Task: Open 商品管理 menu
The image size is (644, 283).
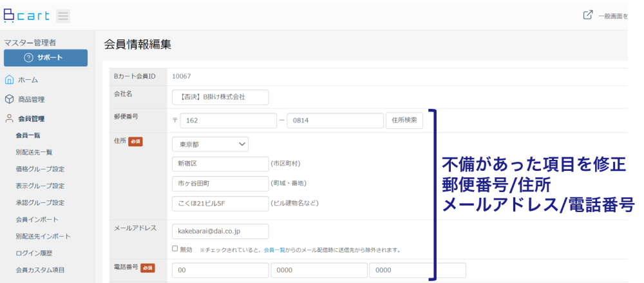Action: click(x=31, y=99)
